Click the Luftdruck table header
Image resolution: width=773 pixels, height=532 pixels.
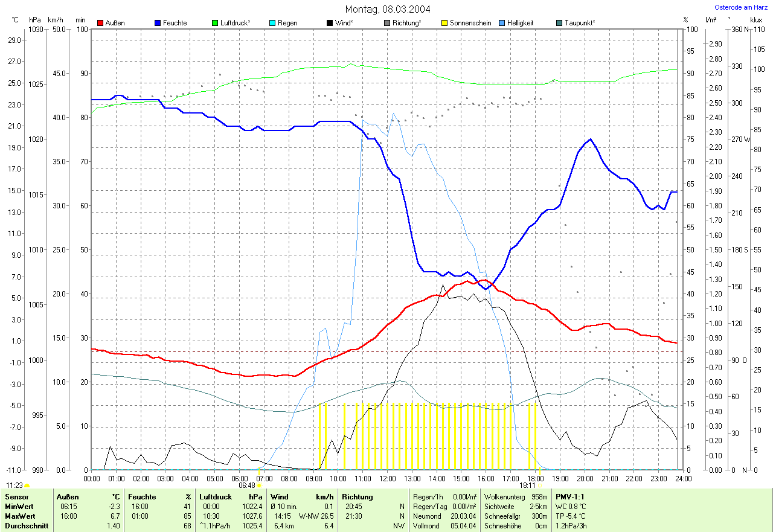(x=216, y=496)
